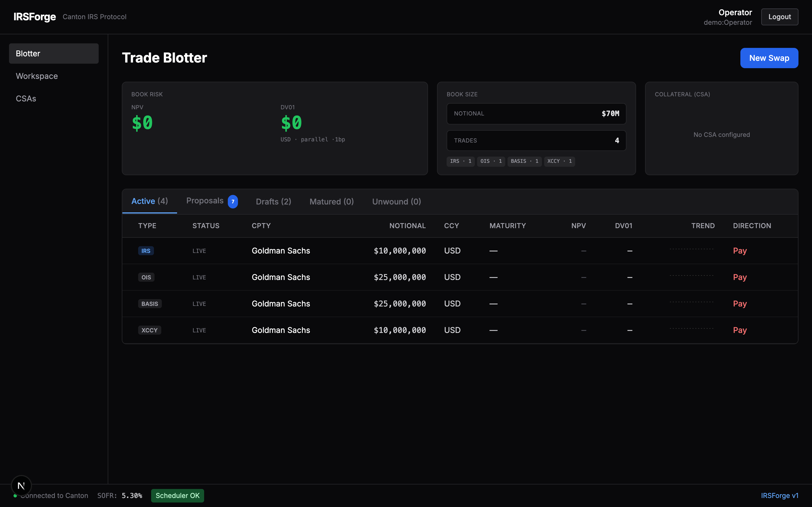Click the Scheduler OK status badge

(x=177, y=496)
